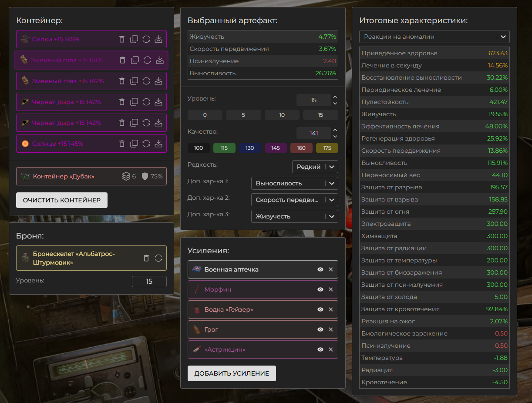Viewport: 532px width, 403px height.
Task: Save the Змеиный глаз 141% artifact
Action: click(160, 60)
